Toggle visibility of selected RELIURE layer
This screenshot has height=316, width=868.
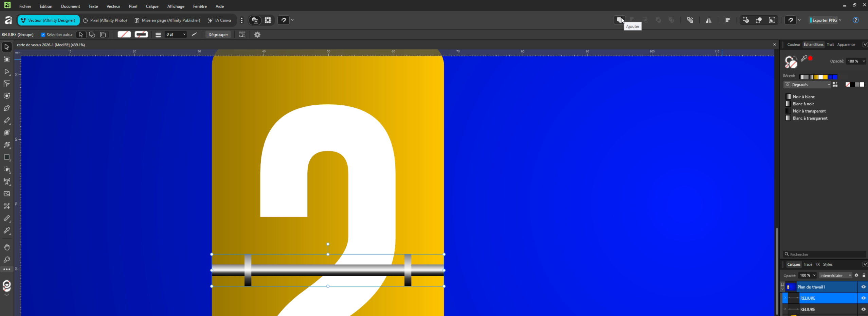click(863, 298)
